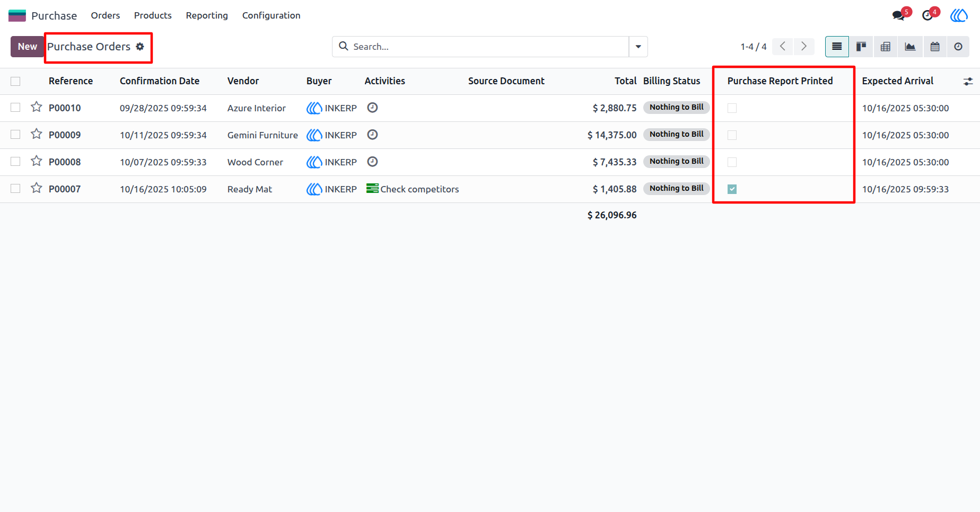Select the P00010 row checkbox
The image size is (980, 512).
(15, 108)
